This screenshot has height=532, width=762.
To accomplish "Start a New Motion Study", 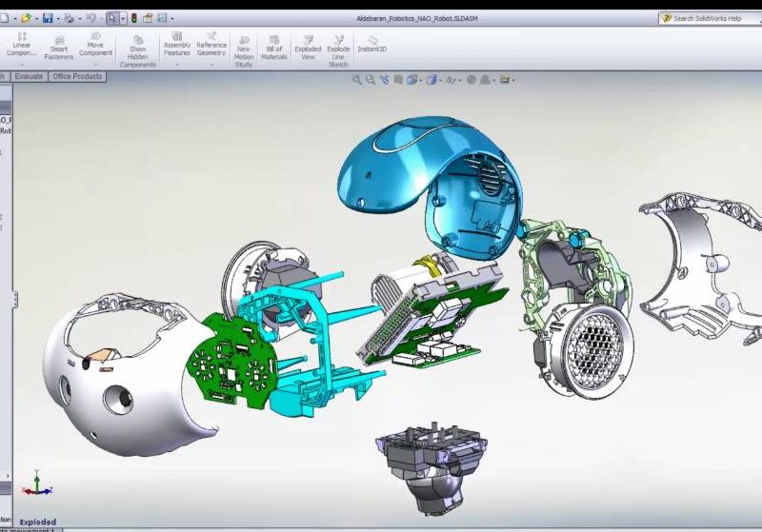I will click(x=244, y=51).
